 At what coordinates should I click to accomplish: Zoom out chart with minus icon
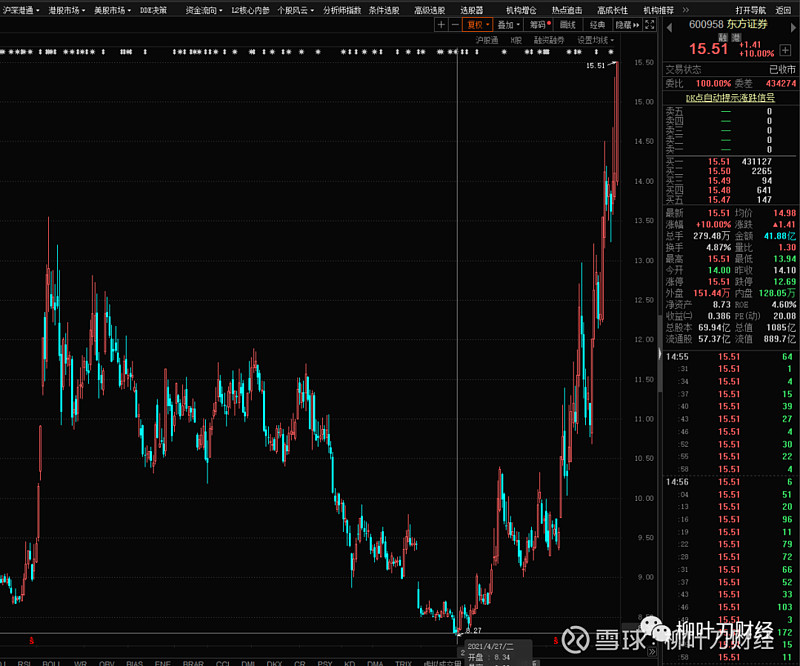[455, 24]
